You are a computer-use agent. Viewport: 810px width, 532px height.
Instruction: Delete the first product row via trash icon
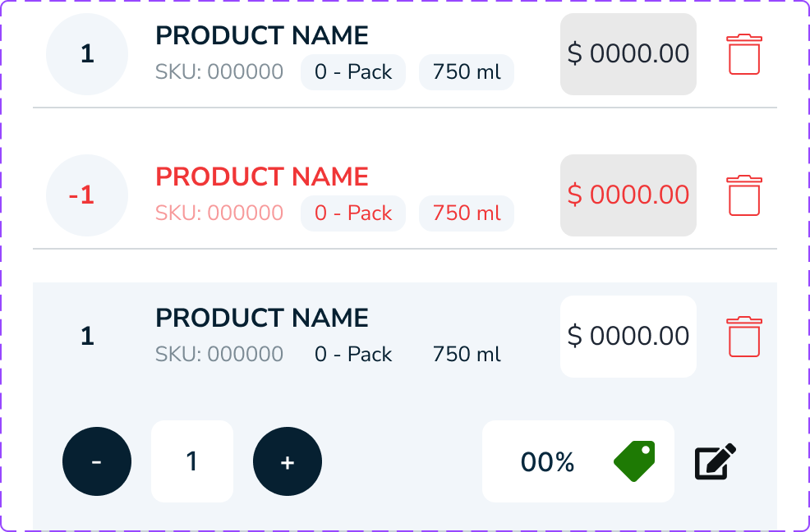click(x=744, y=54)
